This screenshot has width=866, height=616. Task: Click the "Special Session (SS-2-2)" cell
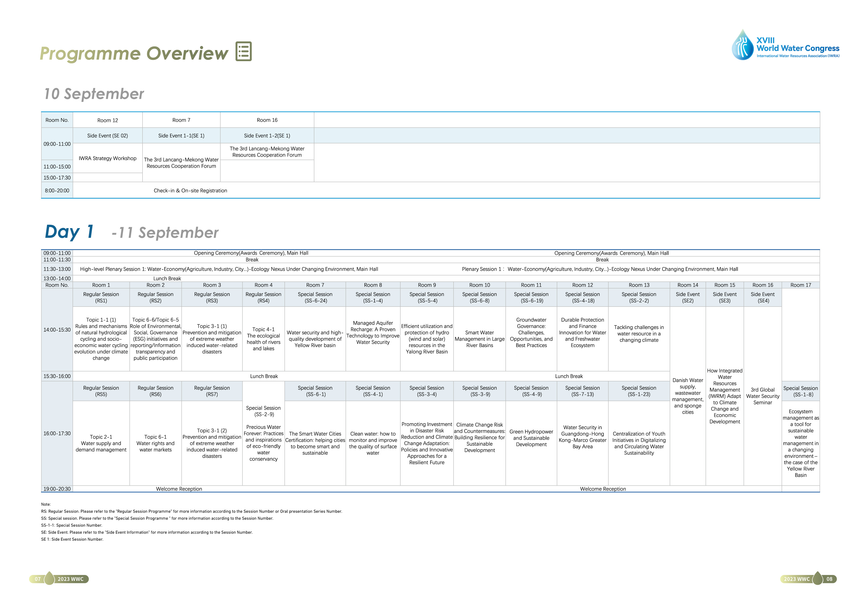click(639, 297)
